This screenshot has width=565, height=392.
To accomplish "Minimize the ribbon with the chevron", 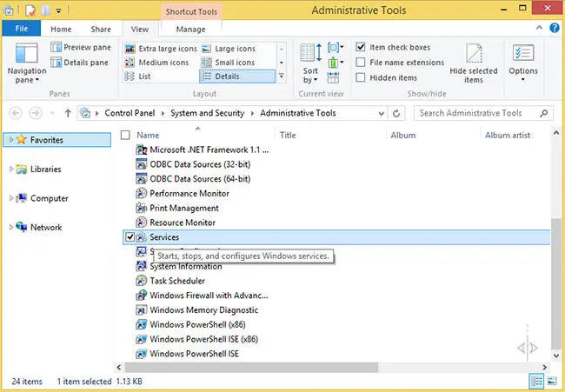I will 539,28.
